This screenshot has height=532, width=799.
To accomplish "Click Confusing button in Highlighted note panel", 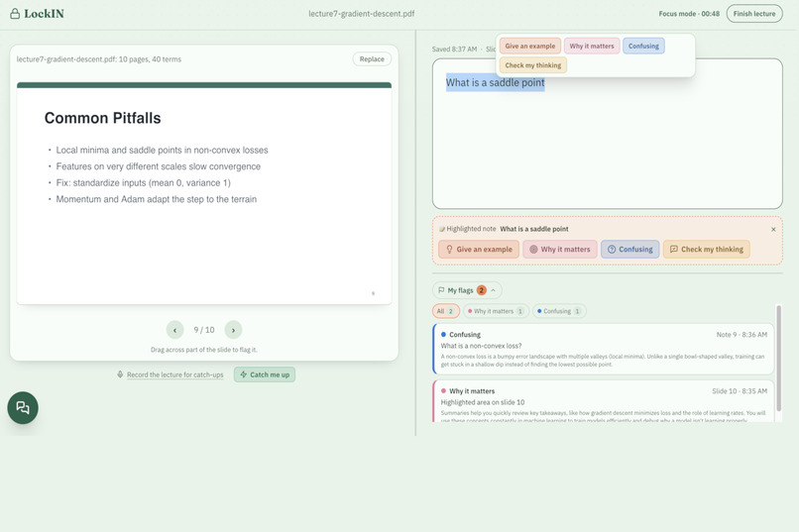I will point(629,249).
